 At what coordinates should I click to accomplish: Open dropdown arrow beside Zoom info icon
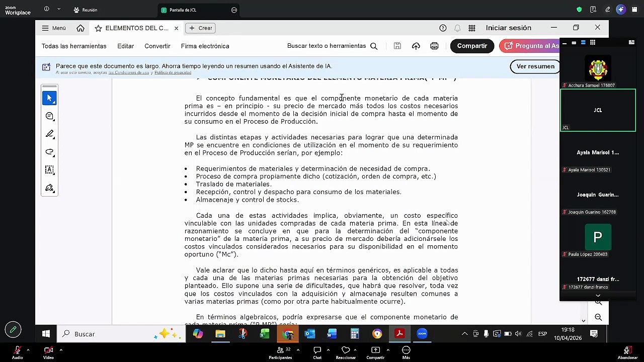[x=59, y=9]
